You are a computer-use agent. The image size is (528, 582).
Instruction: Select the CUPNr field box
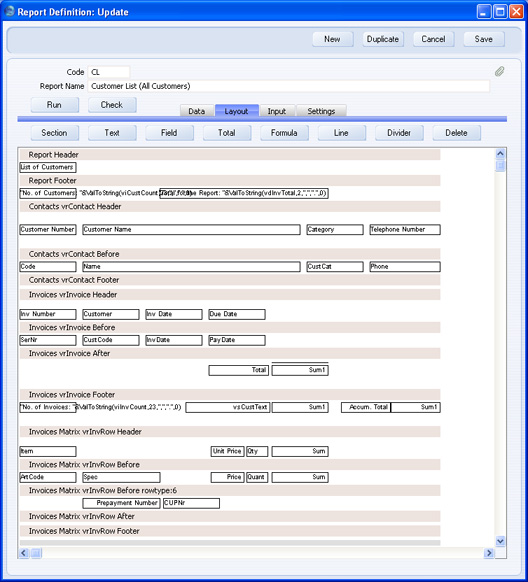(x=191, y=503)
